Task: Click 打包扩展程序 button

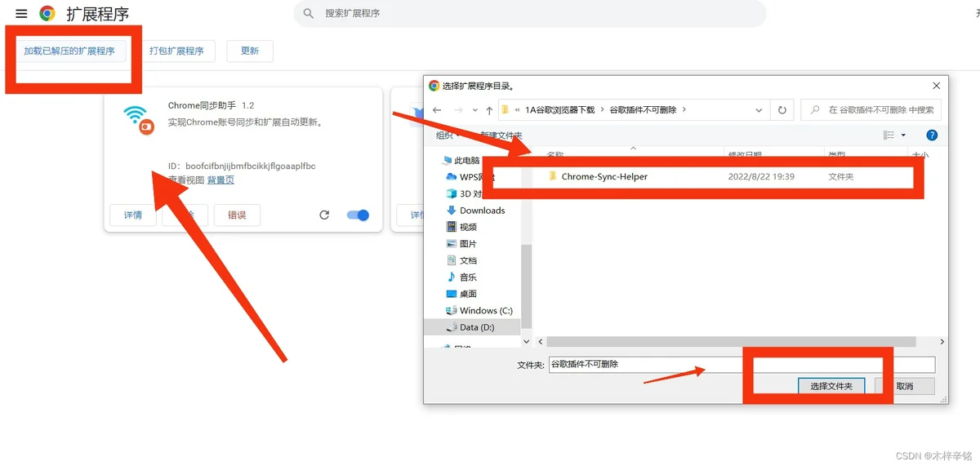Action: [x=176, y=51]
